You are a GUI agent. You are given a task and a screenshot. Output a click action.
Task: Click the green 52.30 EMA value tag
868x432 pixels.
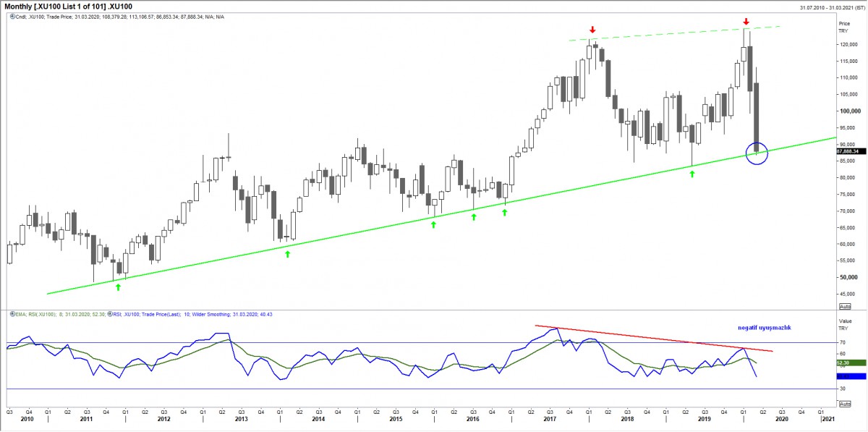coord(845,363)
